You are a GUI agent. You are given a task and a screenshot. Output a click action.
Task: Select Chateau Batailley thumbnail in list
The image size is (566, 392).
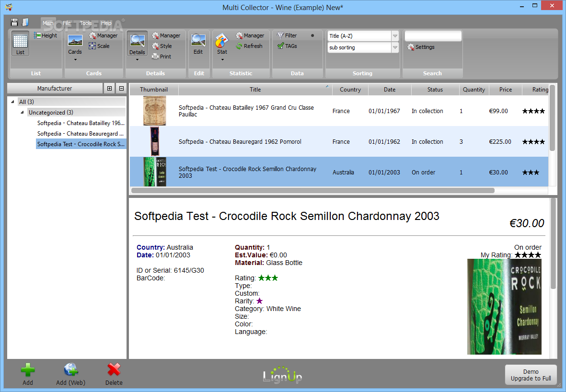(154, 111)
